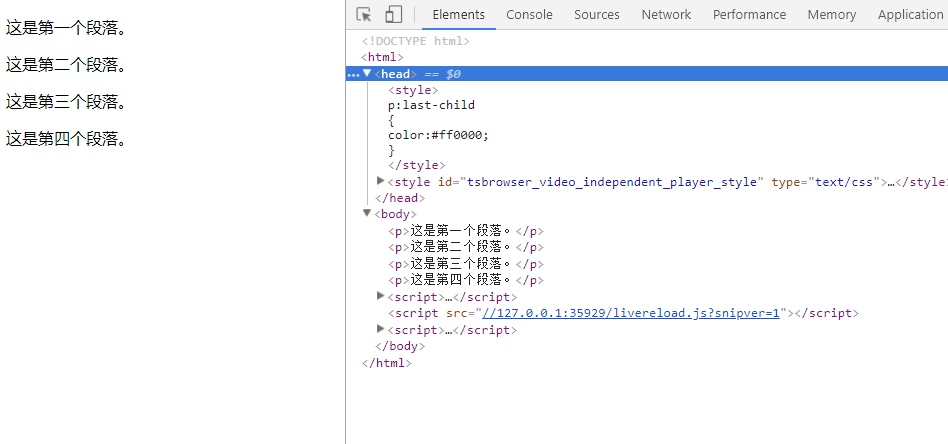Open the livereload.js script link
Screen dimensions: 948x444
point(631,313)
